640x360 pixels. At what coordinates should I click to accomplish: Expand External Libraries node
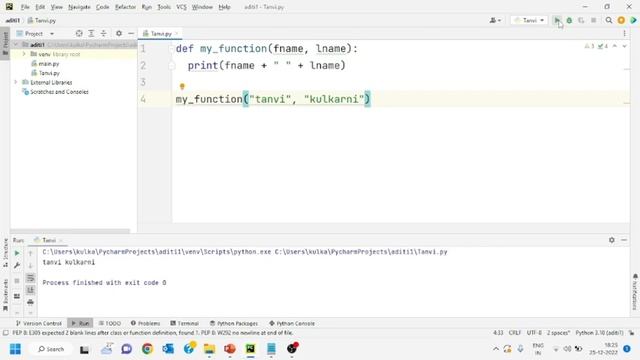[16, 82]
